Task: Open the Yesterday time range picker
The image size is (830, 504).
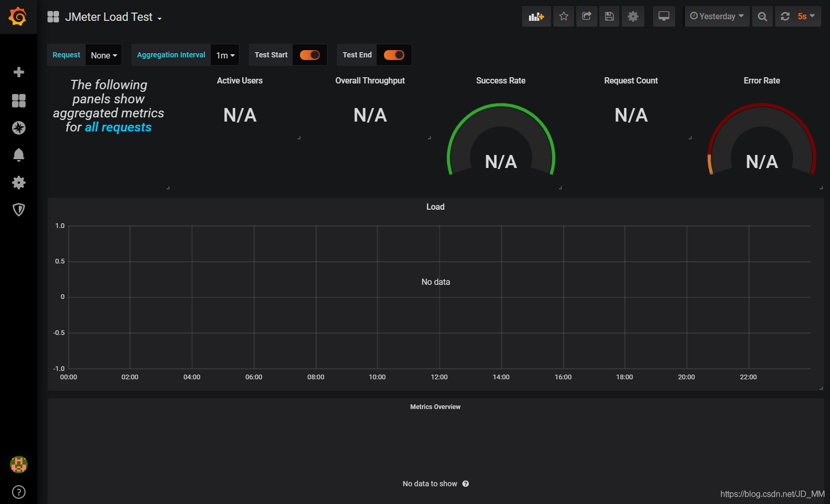Action: 717,17
